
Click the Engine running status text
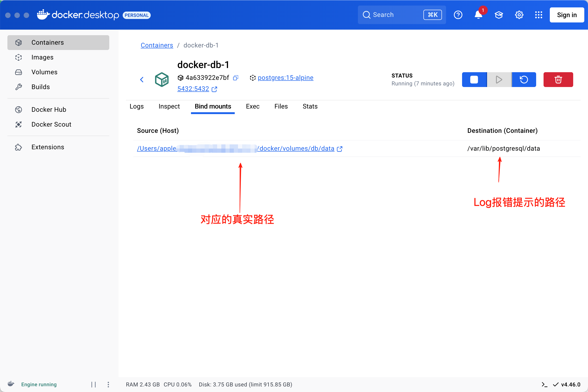point(39,385)
